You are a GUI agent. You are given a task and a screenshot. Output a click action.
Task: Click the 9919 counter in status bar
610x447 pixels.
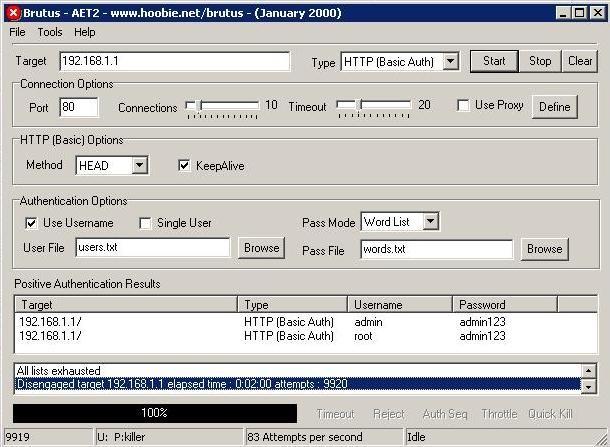coord(48,437)
